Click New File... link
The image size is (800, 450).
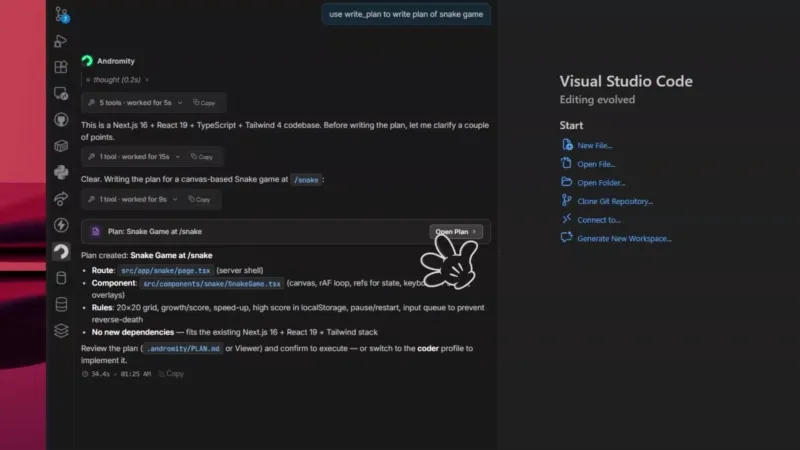coord(594,145)
